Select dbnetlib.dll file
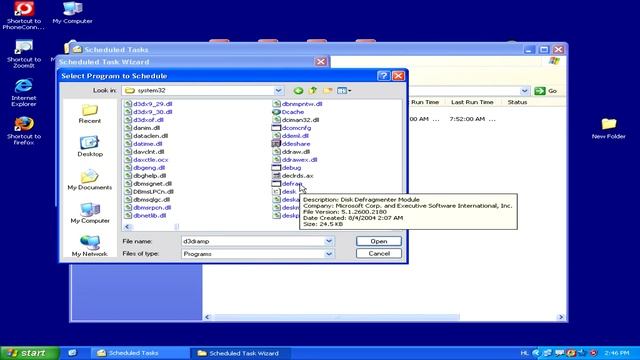Screen dimensions: 640x360 click(x=145, y=216)
